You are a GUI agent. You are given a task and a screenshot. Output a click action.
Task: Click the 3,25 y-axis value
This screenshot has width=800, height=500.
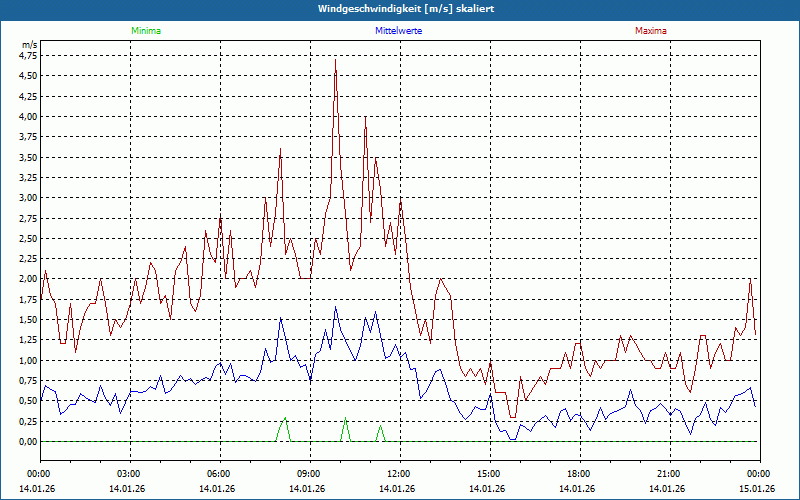click(29, 178)
